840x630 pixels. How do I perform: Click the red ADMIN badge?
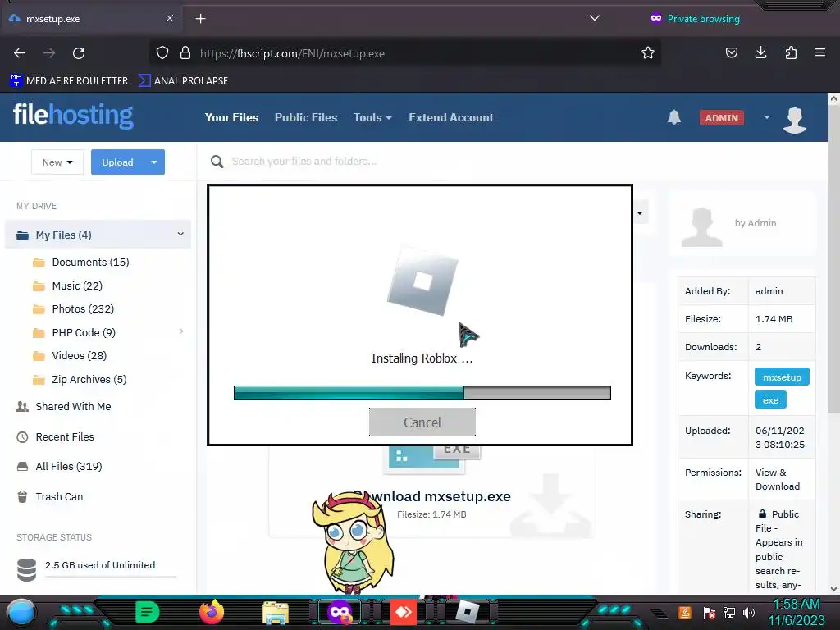721,118
